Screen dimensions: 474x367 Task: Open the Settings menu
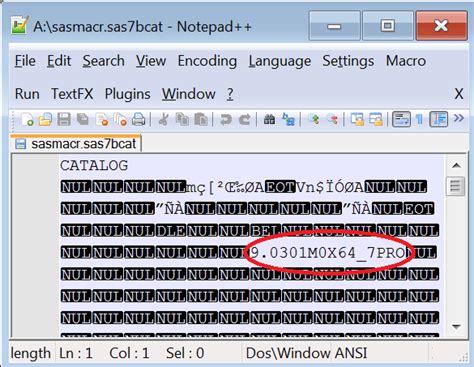348,62
